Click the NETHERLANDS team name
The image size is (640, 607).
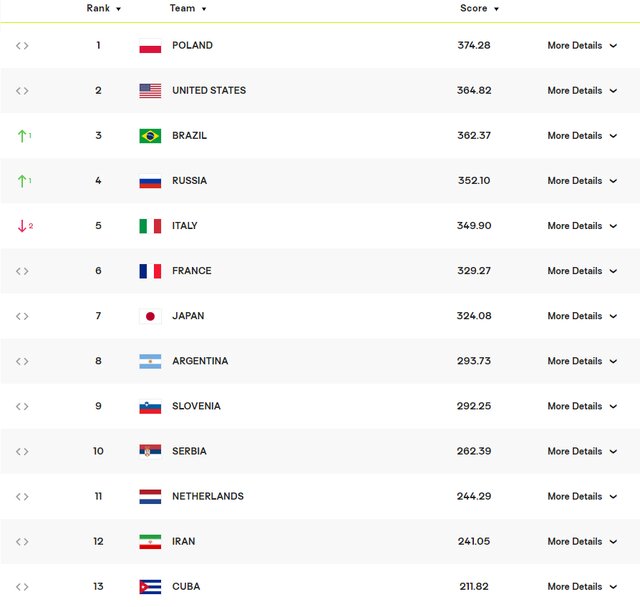[207, 496]
